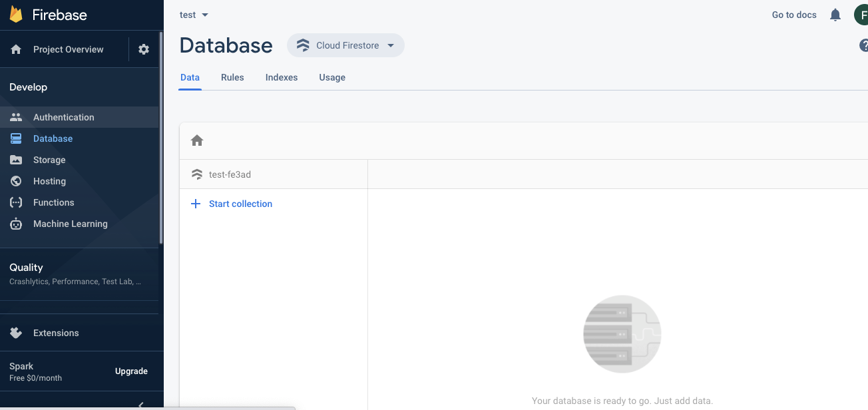Screen dimensions: 868x410
Task: Open the Storage section
Action: click(x=48, y=160)
